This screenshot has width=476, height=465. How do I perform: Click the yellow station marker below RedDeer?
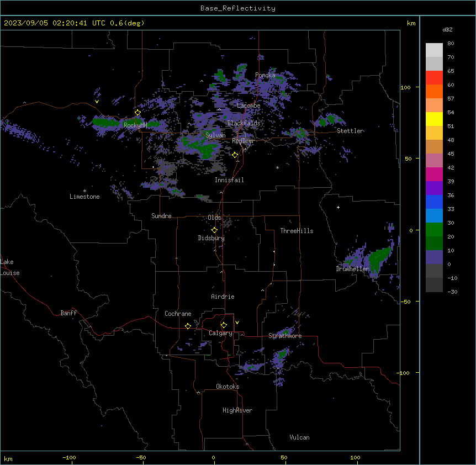235,155
